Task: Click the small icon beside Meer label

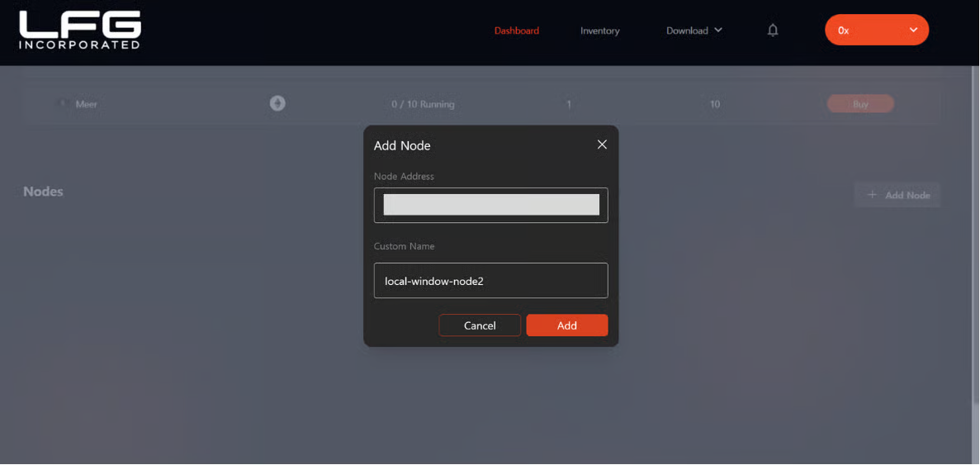Action: tap(62, 104)
